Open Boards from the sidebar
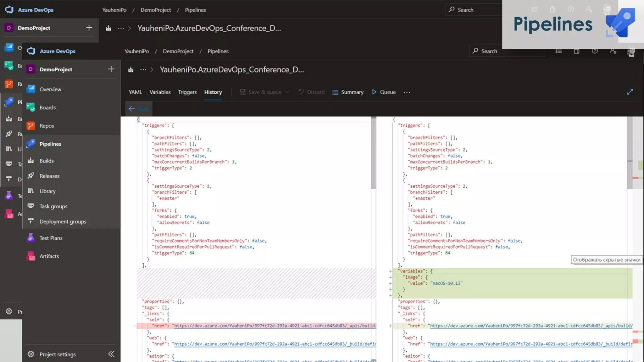Image resolution: width=644 pixels, height=362 pixels. click(47, 107)
